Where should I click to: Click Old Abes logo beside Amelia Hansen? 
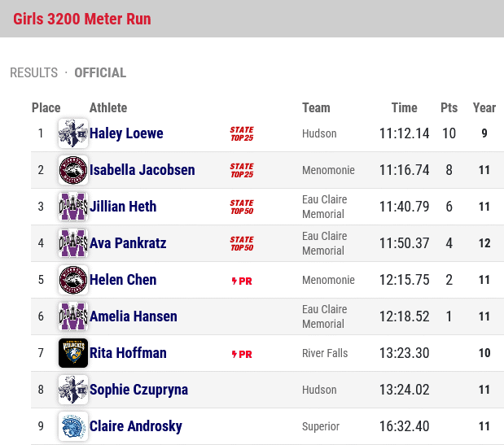73,316
